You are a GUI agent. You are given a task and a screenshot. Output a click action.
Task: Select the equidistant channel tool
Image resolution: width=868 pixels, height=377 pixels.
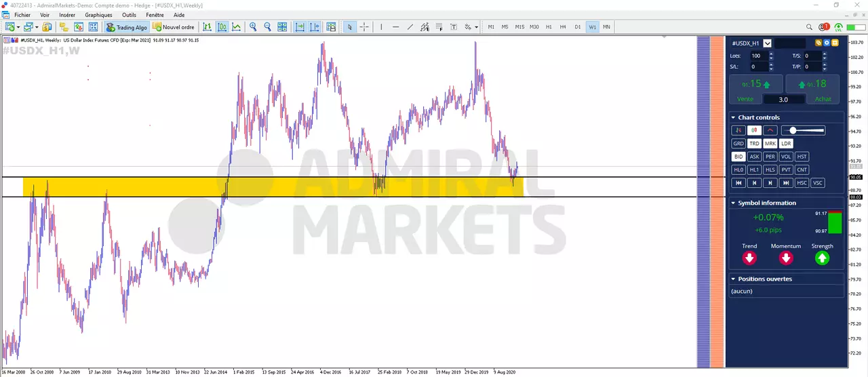[425, 27]
